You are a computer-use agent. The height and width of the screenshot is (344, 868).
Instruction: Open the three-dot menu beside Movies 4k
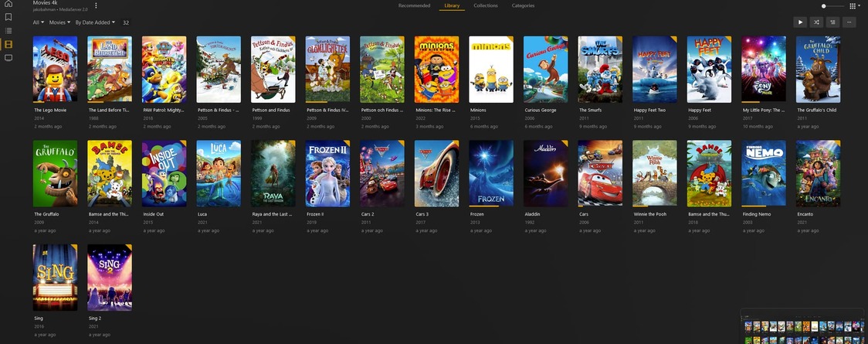pyautogui.click(x=96, y=5)
